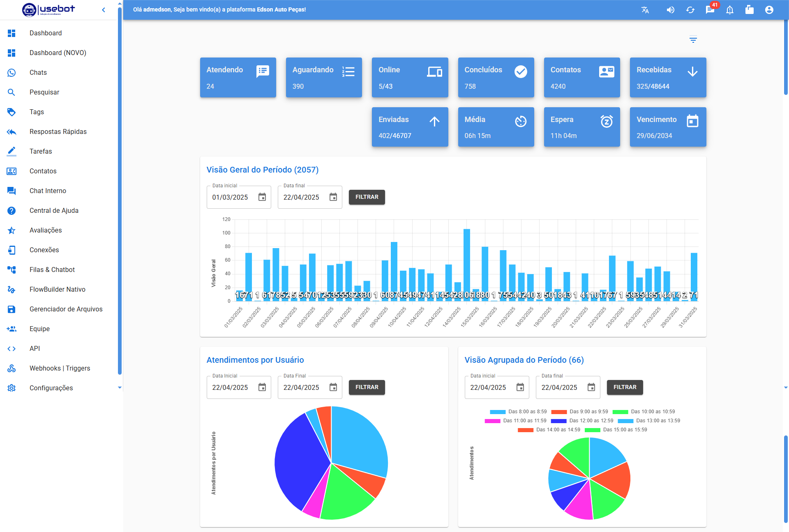Click the translate language icon
The height and width of the screenshot is (532, 789).
[x=645, y=10]
